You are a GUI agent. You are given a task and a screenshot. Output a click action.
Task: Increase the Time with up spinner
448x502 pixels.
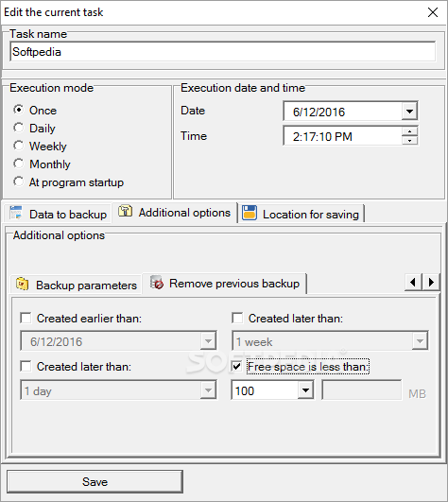tap(409, 131)
